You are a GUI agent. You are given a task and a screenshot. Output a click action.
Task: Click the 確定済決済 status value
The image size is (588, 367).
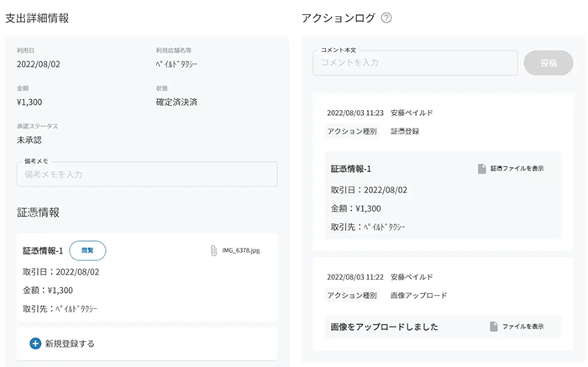(x=176, y=102)
